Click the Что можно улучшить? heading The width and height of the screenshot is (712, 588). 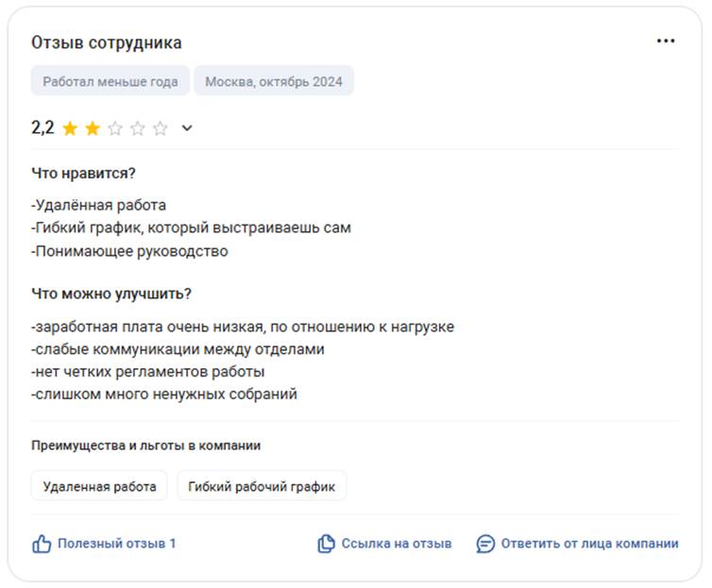[111, 294]
